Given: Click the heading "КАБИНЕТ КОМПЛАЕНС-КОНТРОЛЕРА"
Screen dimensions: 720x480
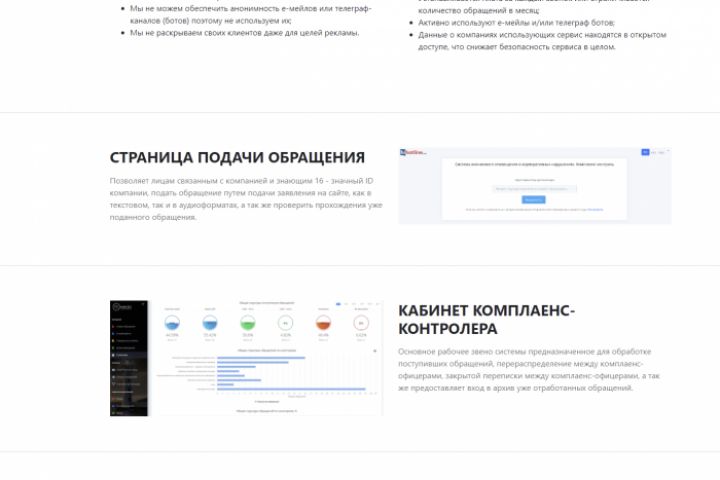Looking at the screenshot, I should pos(486,320).
